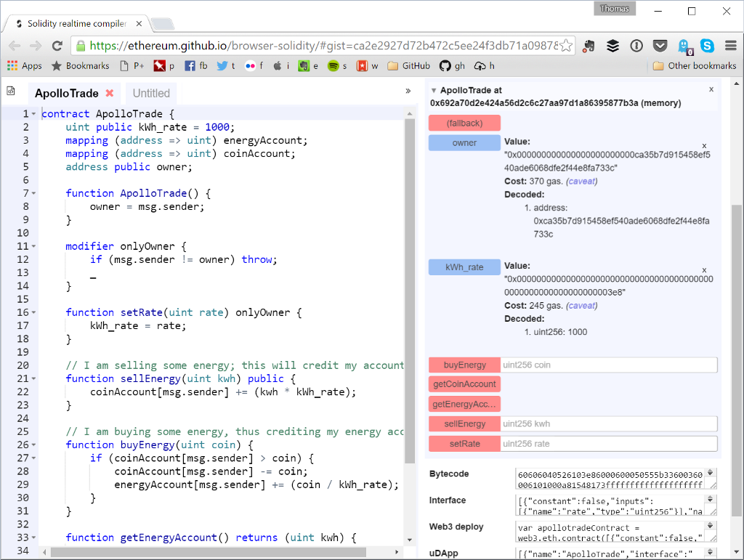Click the code editor vertical scrollbar

click(409, 291)
